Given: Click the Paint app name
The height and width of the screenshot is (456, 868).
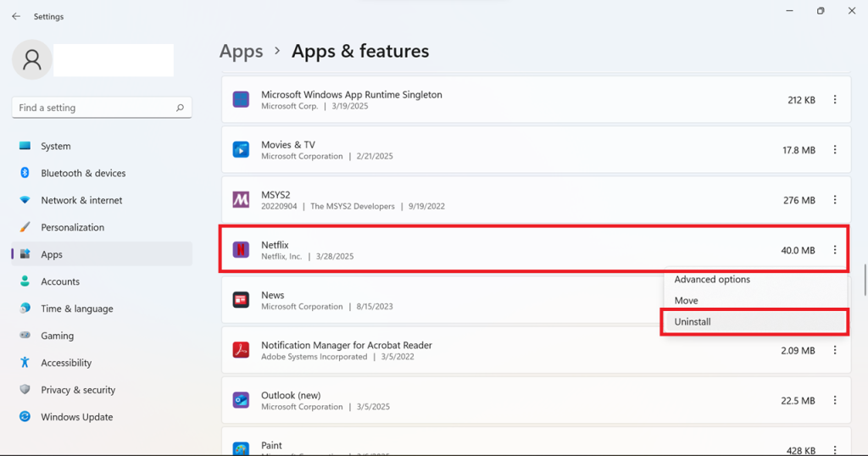Looking at the screenshot, I should (271, 445).
